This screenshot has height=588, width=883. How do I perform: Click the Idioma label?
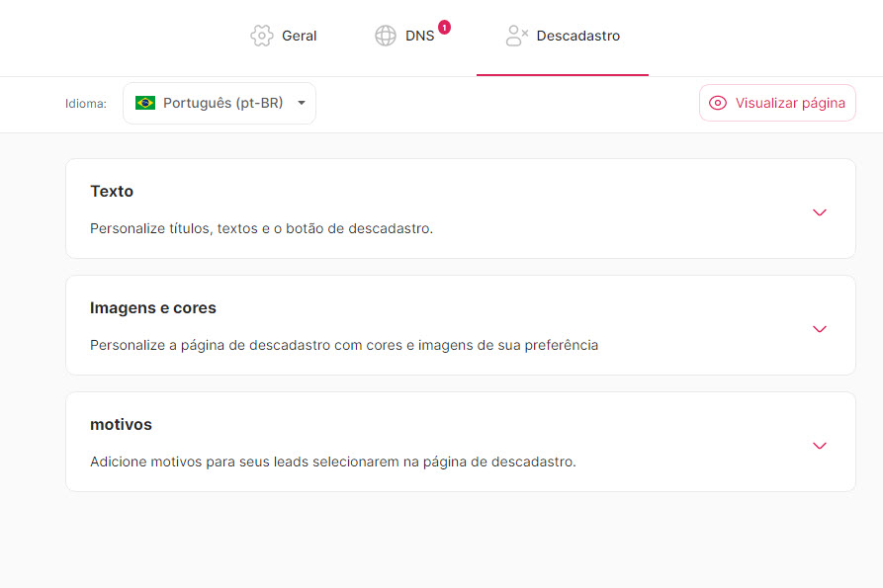[x=86, y=104]
